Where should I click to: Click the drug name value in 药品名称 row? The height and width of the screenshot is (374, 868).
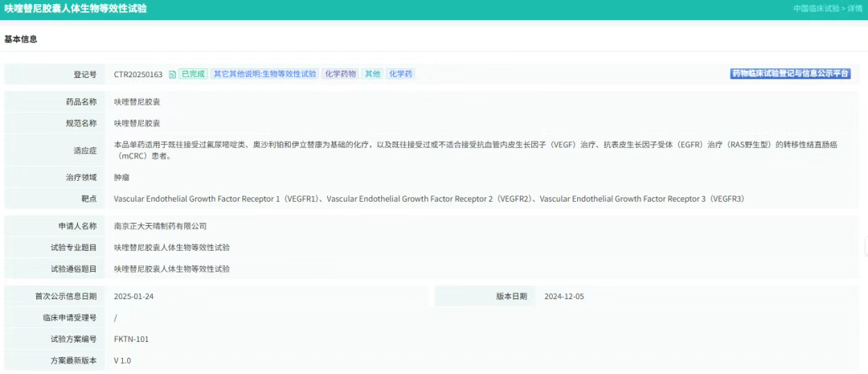pyautogui.click(x=137, y=102)
